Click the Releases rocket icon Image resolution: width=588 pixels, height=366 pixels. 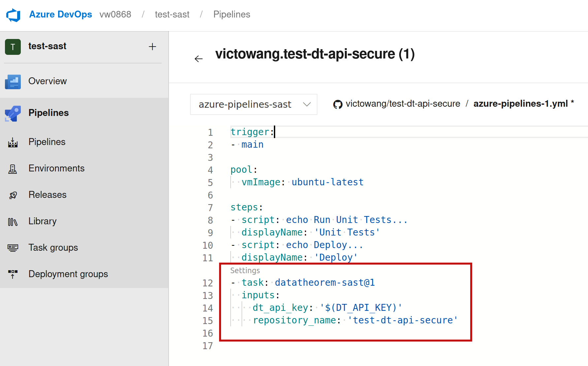point(13,195)
